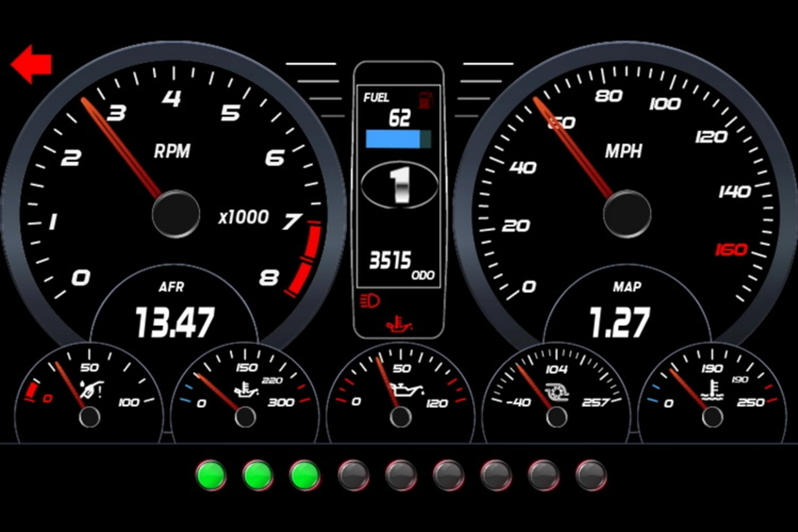Select the fuel pump icon in the small fuel gauge
Viewport: 798px width, 532px height.
point(92,390)
